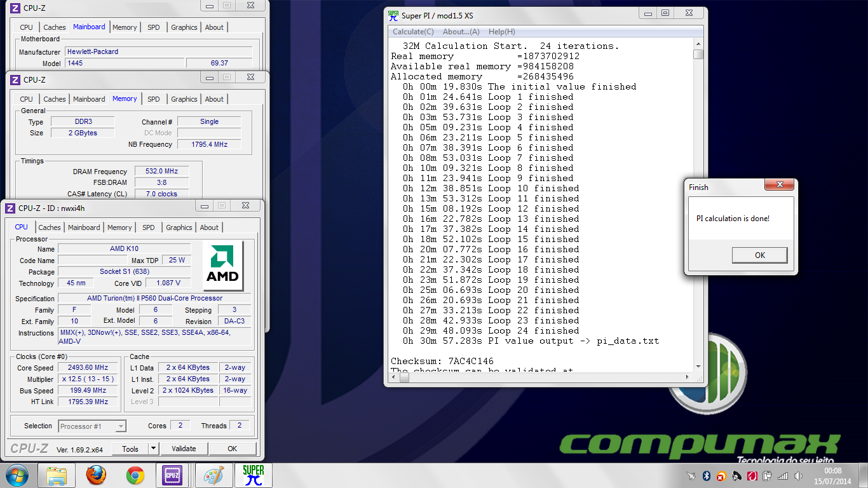This screenshot has height=488, width=868.
Task: Open the power plug battery tray icon
Action: tap(767, 476)
